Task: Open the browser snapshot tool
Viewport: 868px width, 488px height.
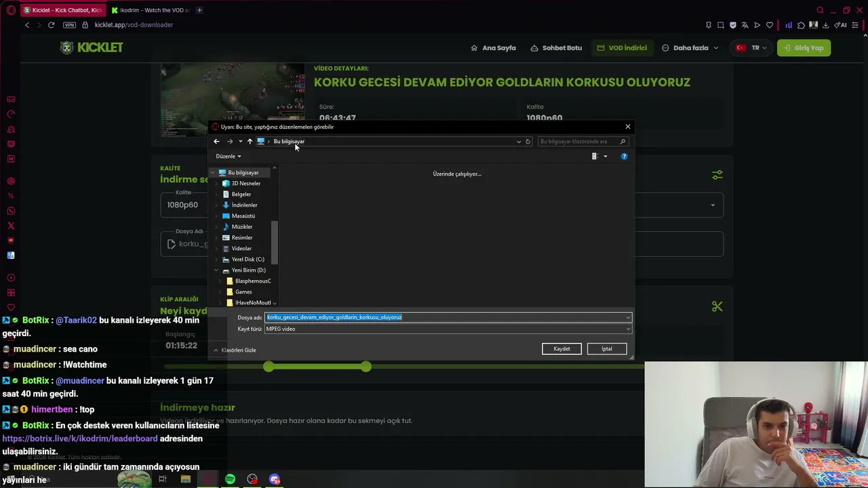Action: coord(720,25)
